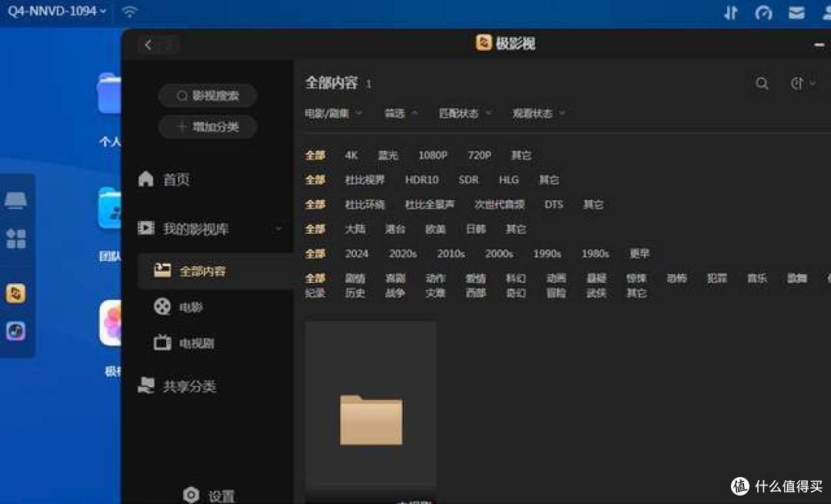The height and width of the screenshot is (504, 831).
Task: Filter genre by 战争 war
Action: (x=395, y=292)
